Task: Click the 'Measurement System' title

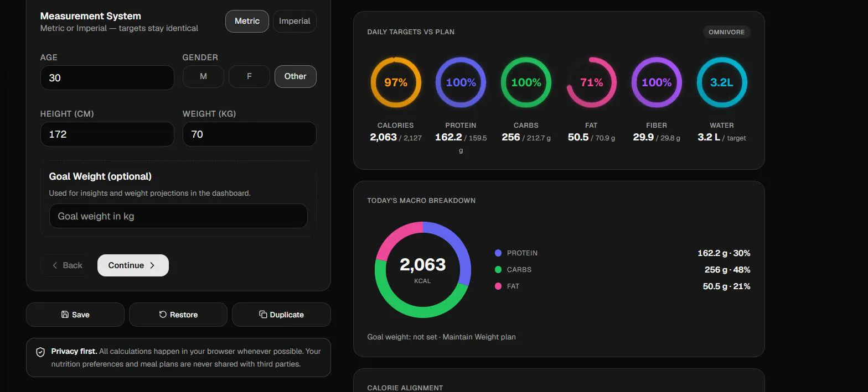Action: [91, 16]
